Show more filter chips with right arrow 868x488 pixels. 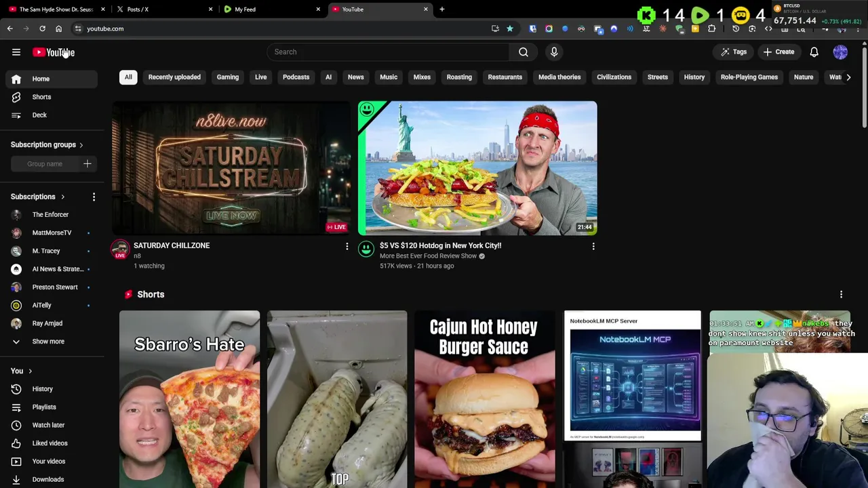(x=848, y=77)
